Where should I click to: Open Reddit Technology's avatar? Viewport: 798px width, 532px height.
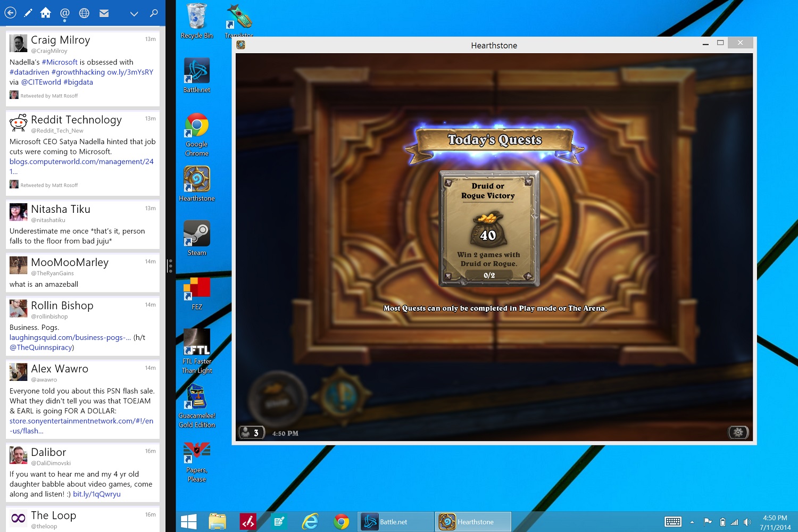point(18,123)
